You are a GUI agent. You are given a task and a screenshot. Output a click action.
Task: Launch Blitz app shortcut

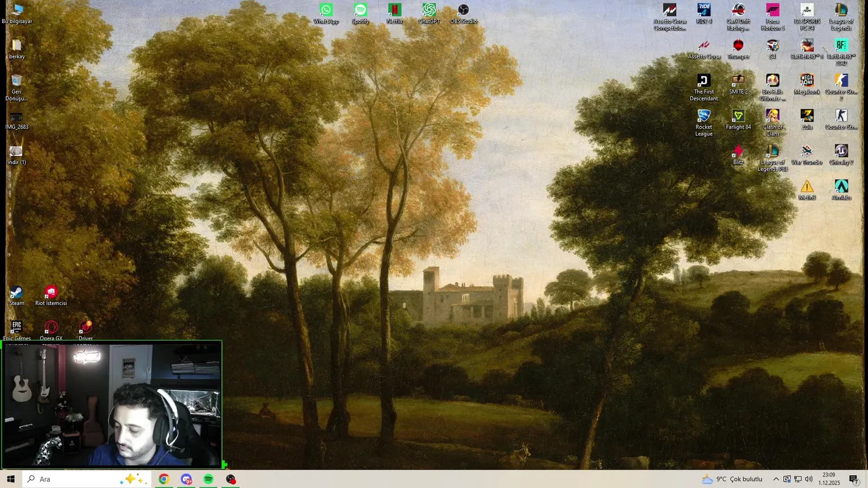coord(738,155)
